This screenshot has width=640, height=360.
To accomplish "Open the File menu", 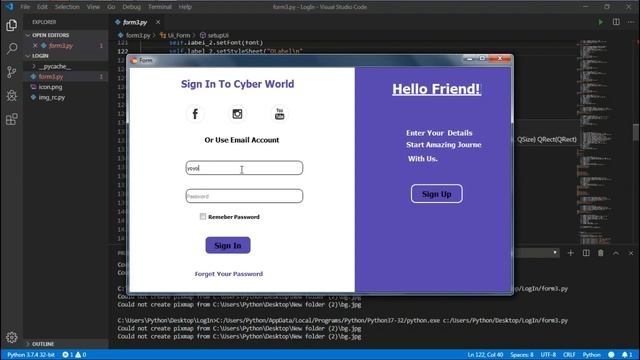I will [25, 7].
